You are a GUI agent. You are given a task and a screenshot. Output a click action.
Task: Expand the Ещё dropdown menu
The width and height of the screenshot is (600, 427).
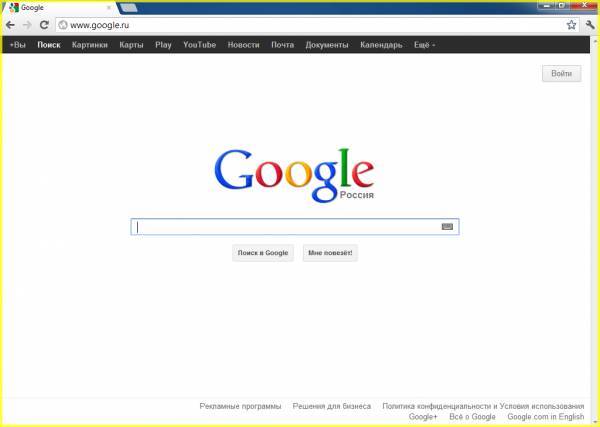[x=425, y=45]
